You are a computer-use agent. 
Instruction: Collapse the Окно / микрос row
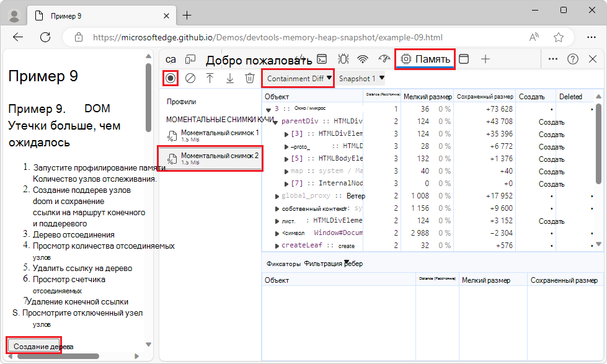coord(268,110)
